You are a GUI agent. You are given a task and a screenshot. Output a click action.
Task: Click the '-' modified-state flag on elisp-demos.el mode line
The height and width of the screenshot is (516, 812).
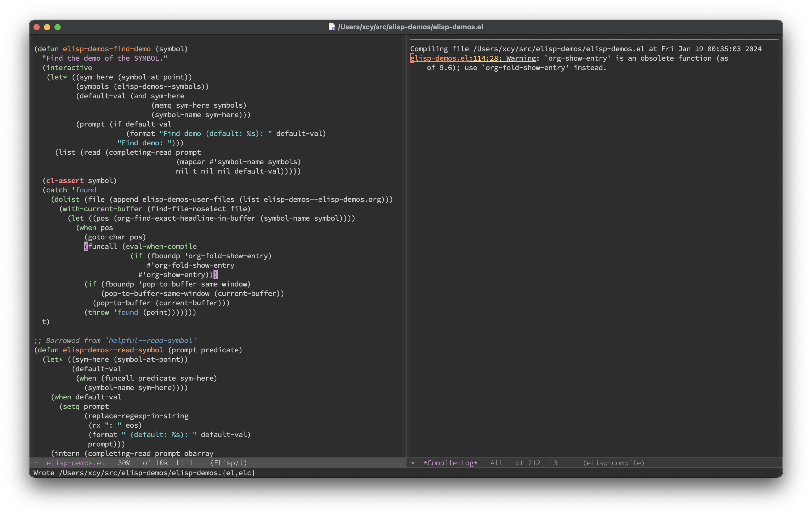click(36, 463)
